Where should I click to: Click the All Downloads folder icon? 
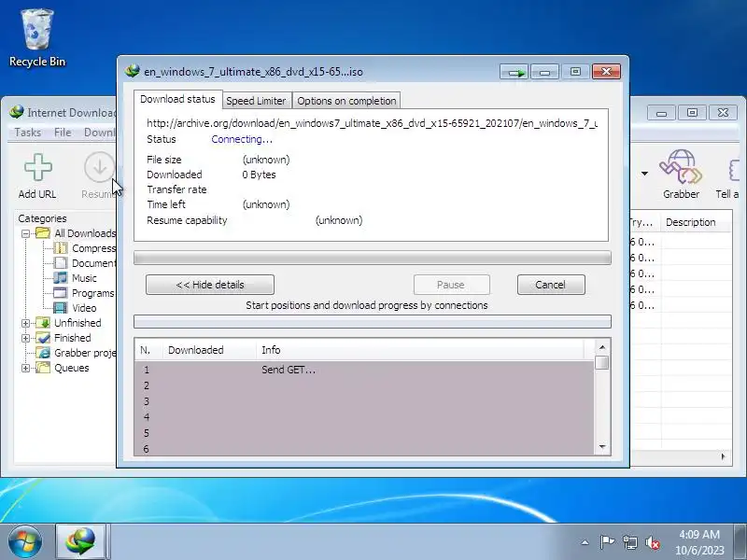click(43, 232)
